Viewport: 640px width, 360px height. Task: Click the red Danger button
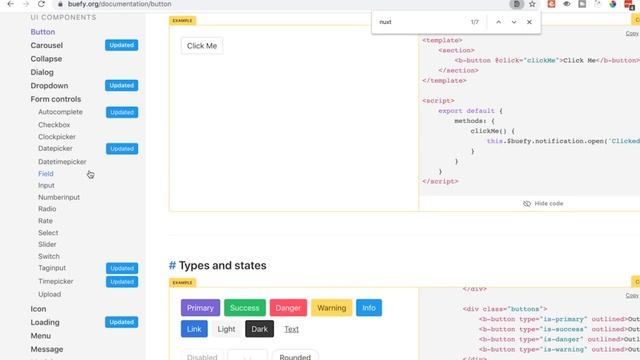[x=288, y=308]
